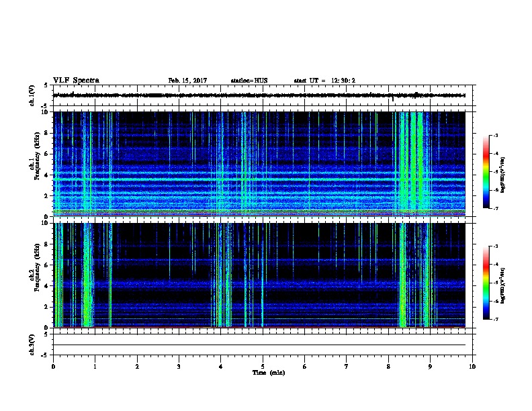The width and height of the screenshot is (532, 411).
Task: Click the "-7" label on ch.2 color bar
Action: (x=495, y=320)
